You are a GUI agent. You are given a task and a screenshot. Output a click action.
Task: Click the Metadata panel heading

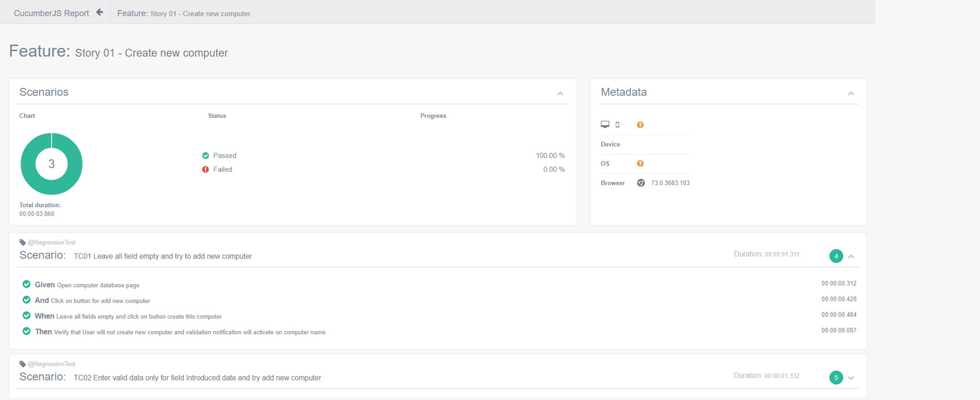pos(624,92)
